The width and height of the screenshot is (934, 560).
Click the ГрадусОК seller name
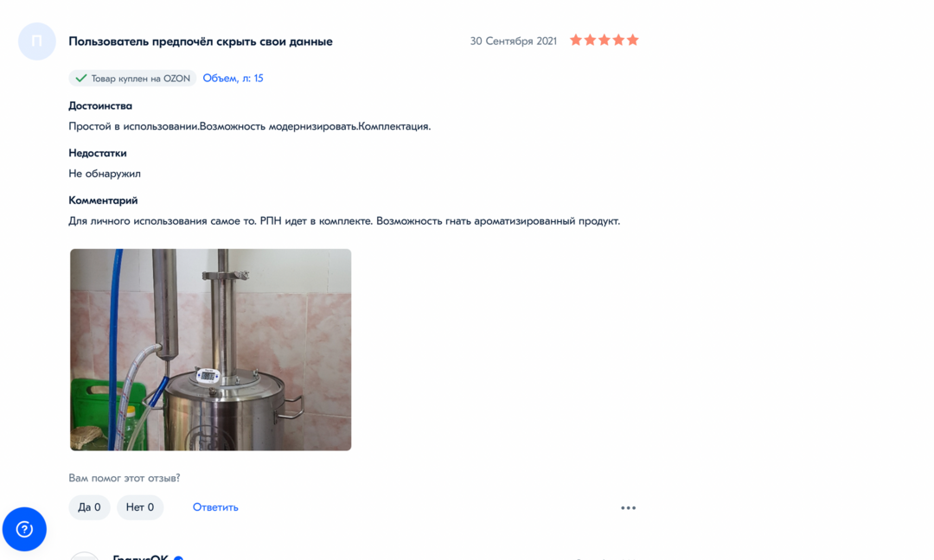point(141,557)
